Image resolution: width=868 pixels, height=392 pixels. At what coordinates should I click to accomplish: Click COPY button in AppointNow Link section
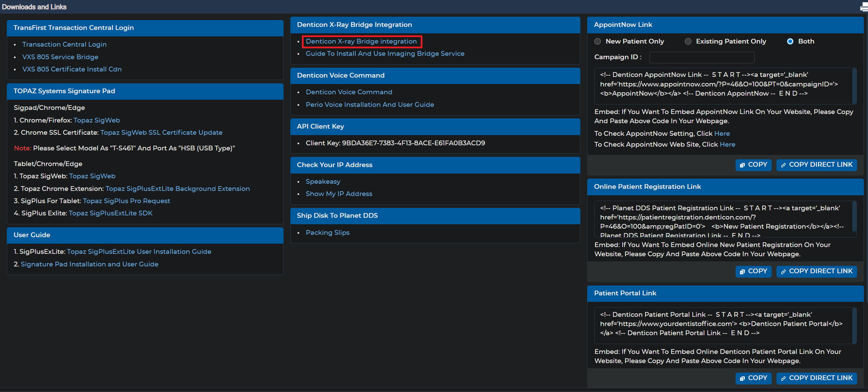(753, 165)
